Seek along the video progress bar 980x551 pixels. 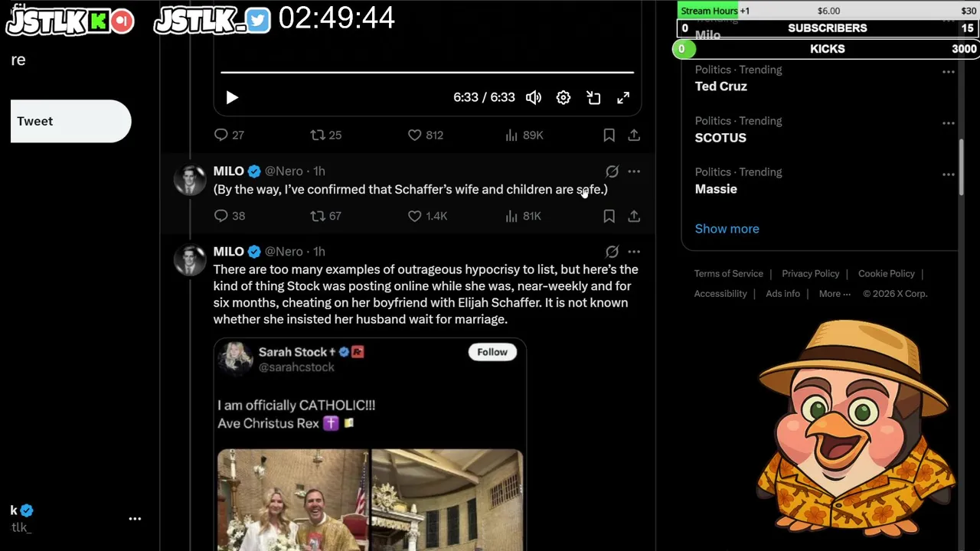(x=427, y=73)
